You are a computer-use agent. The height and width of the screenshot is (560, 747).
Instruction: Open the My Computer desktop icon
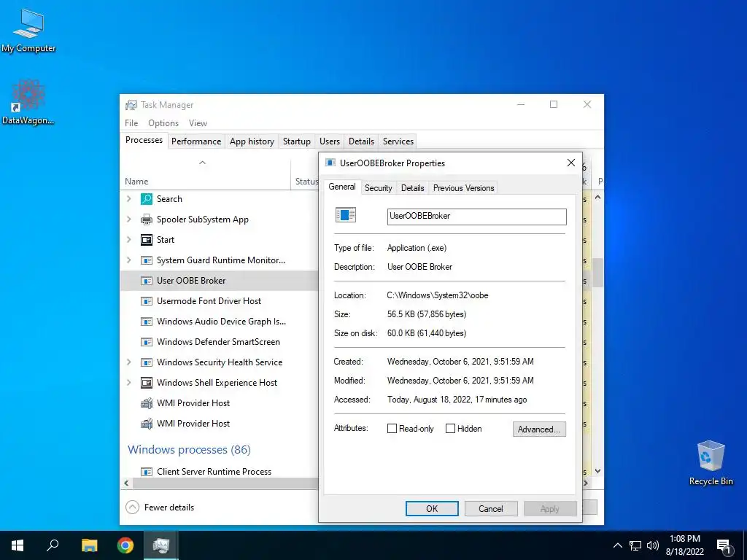28,30
